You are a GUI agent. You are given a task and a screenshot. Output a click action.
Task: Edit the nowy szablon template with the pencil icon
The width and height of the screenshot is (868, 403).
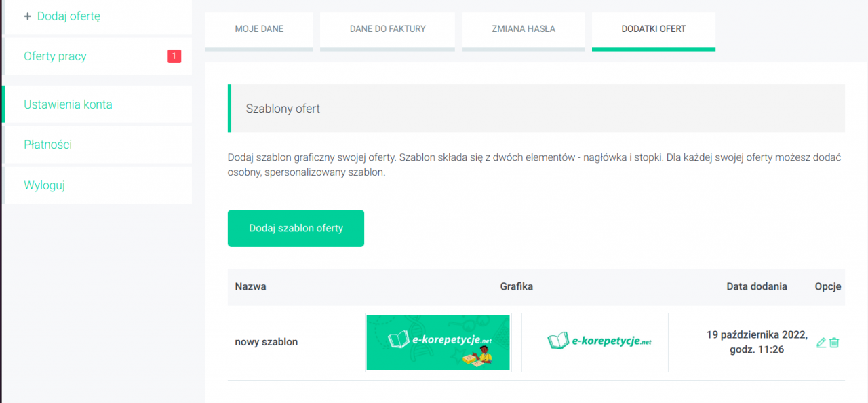821,343
